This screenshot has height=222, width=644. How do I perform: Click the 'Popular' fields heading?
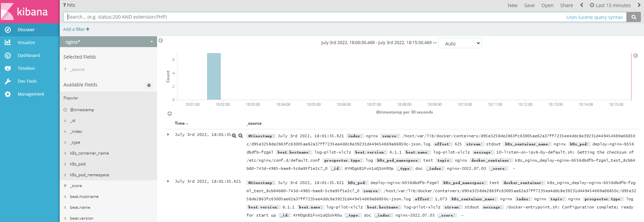click(x=71, y=98)
